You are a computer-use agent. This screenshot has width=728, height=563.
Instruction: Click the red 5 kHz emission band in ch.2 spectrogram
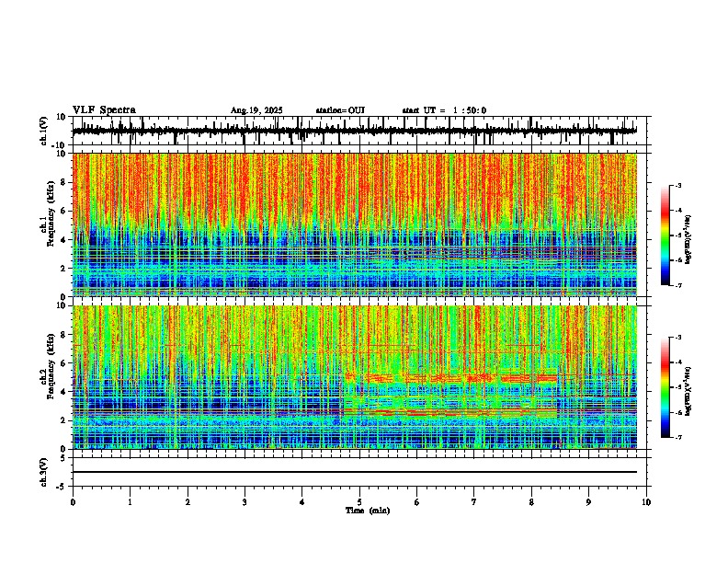(x=450, y=378)
